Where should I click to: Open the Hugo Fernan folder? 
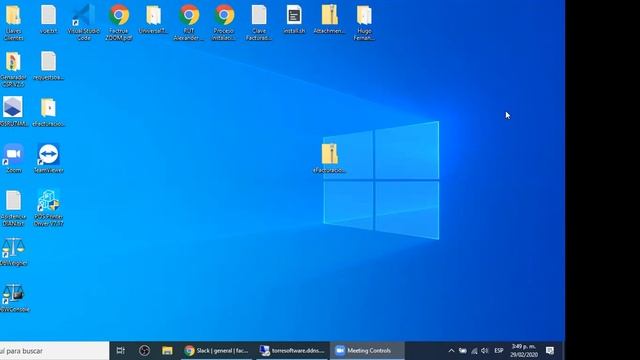pyautogui.click(x=364, y=22)
